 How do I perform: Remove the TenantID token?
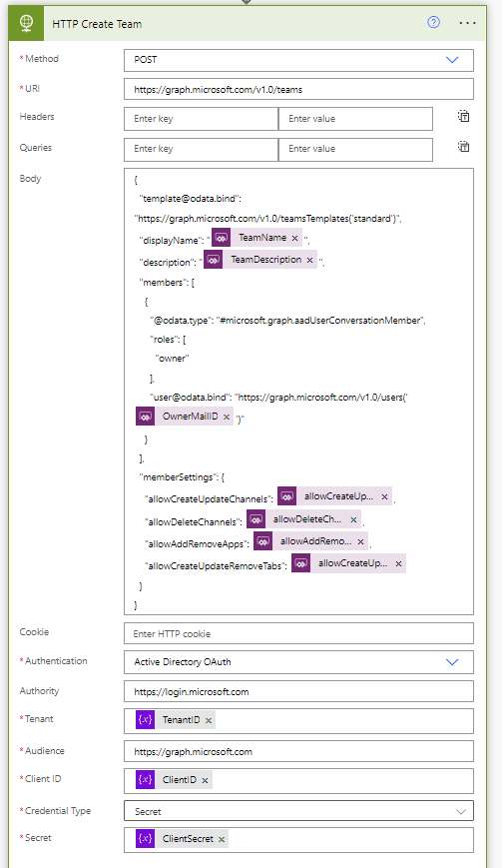(209, 720)
